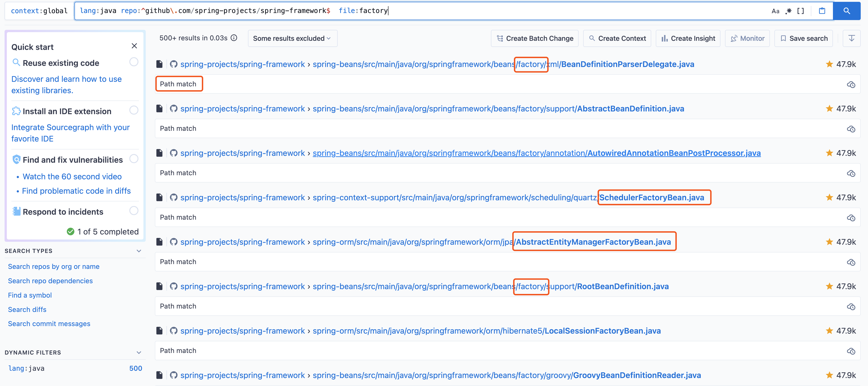This screenshot has height=386, width=868.
Task: Click cloud icon in BeanDefinitionParserDelegate result
Action: tap(851, 85)
